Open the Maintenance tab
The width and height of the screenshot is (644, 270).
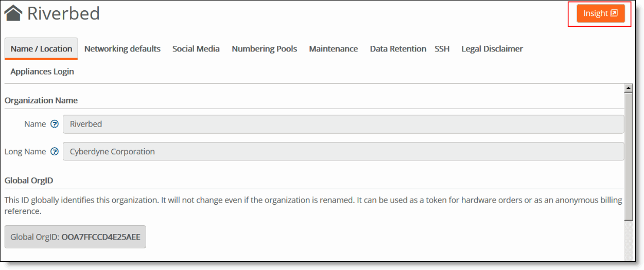(334, 49)
